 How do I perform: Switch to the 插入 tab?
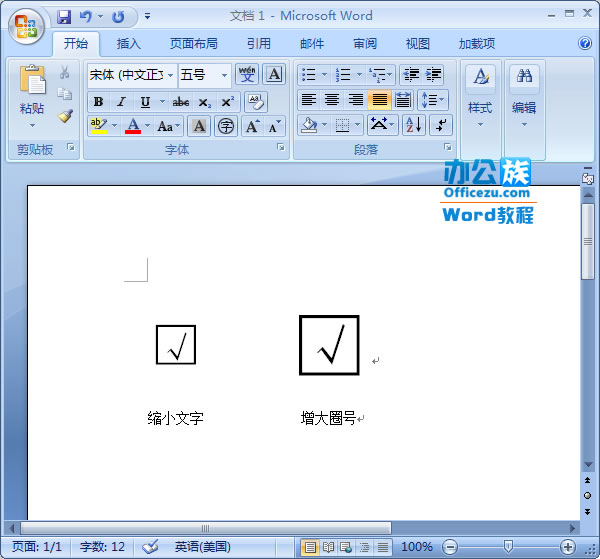(x=129, y=43)
